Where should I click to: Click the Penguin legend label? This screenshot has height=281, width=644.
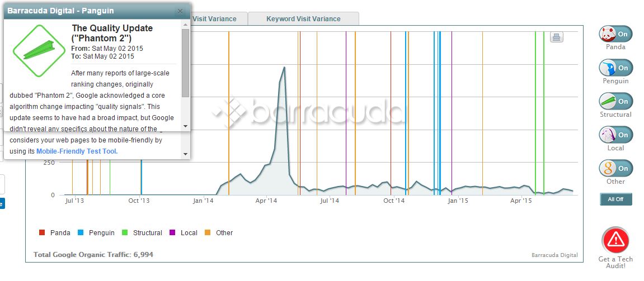tap(102, 232)
